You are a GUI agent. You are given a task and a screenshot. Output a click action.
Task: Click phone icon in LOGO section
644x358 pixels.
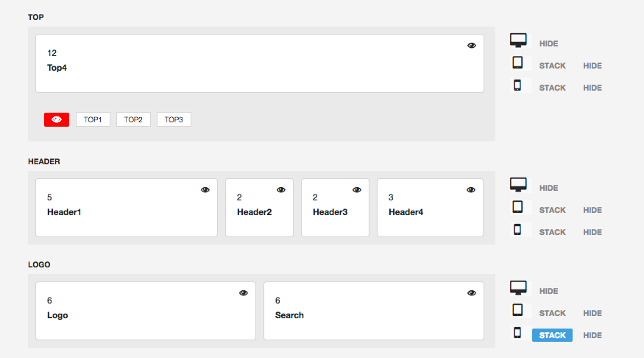[x=517, y=332]
